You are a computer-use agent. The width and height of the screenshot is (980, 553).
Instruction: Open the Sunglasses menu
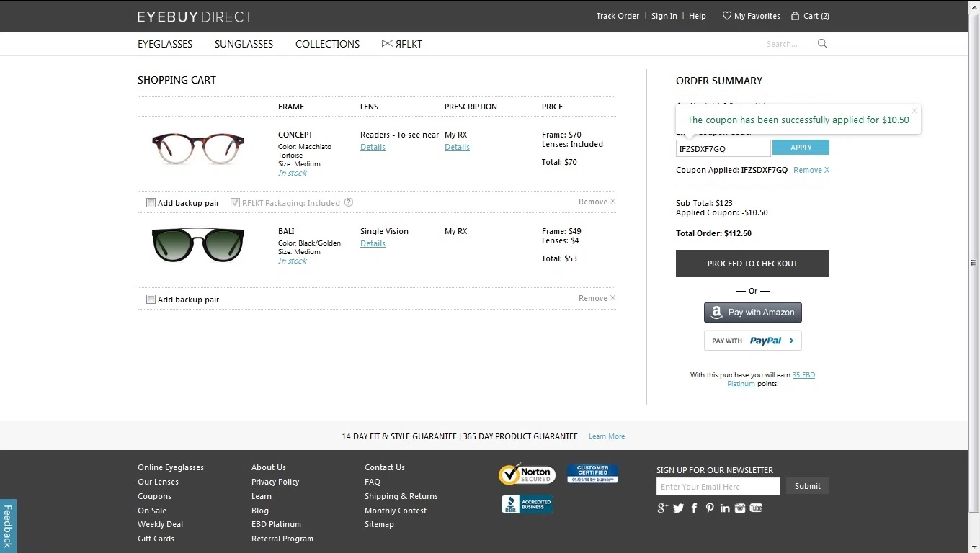(x=244, y=44)
